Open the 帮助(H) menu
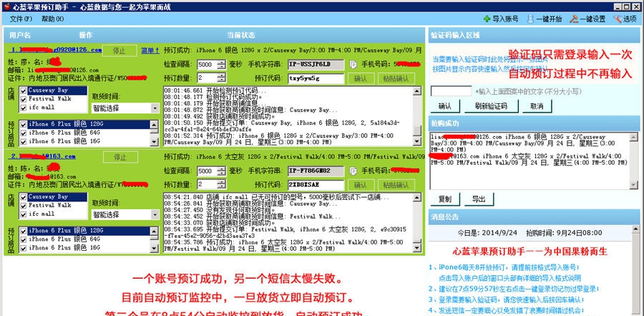The height and width of the screenshot is (316, 644). (52, 19)
